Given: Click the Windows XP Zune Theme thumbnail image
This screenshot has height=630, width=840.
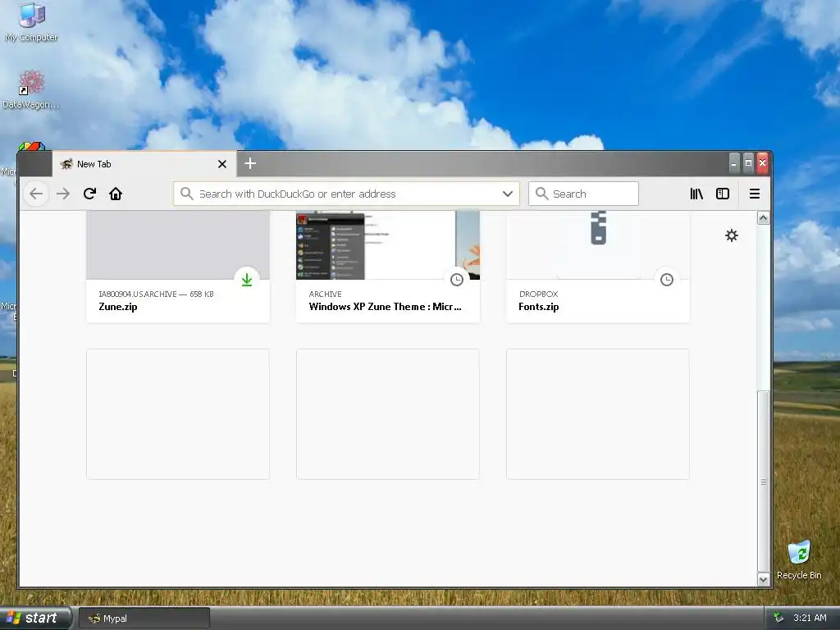Looking at the screenshot, I should [x=388, y=244].
